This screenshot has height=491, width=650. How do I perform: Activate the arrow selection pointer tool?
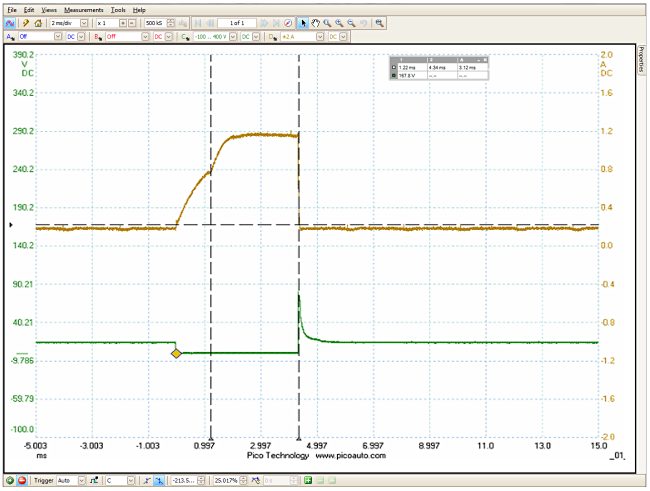pyautogui.click(x=304, y=22)
